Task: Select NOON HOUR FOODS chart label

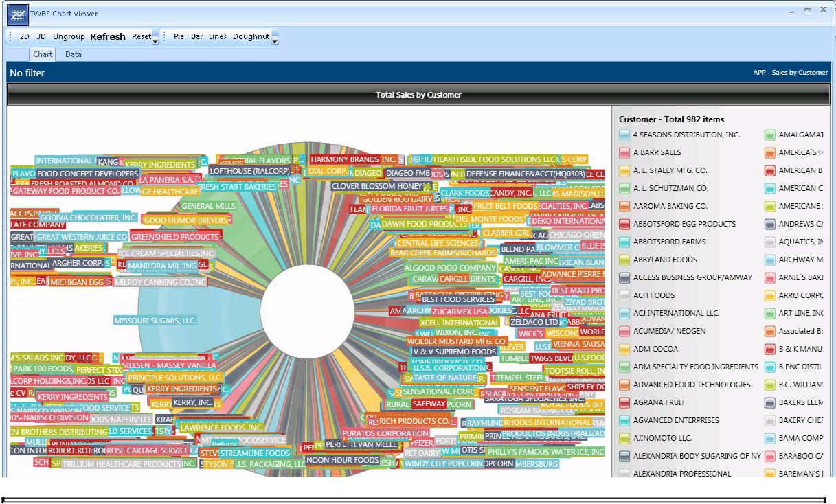Action: click(x=343, y=460)
